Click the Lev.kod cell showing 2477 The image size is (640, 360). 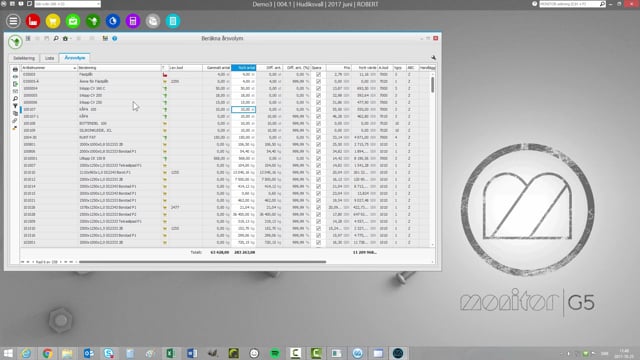[185, 207]
